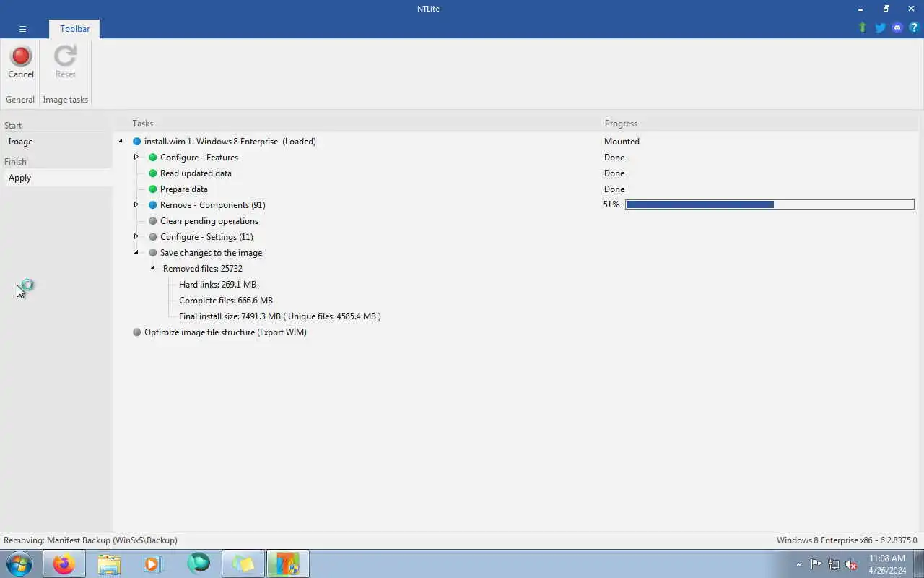
Task: Click the muted volume tray icon
Action: point(851,564)
